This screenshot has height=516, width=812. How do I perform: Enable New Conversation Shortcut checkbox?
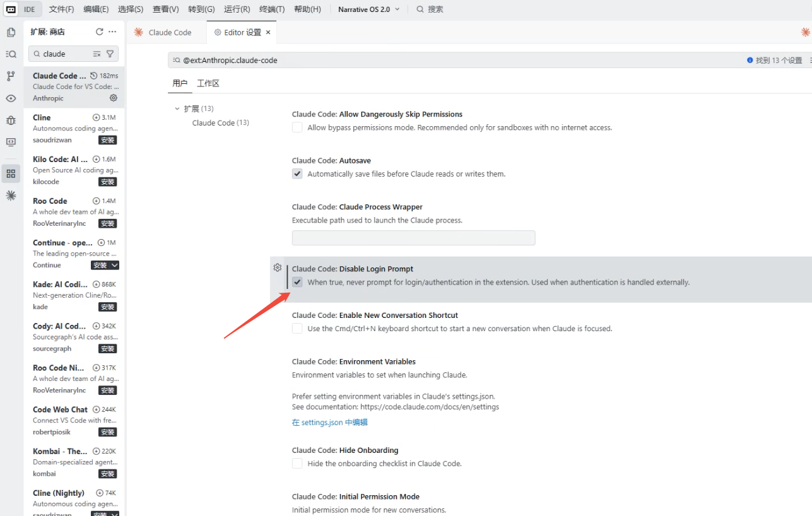click(x=297, y=328)
